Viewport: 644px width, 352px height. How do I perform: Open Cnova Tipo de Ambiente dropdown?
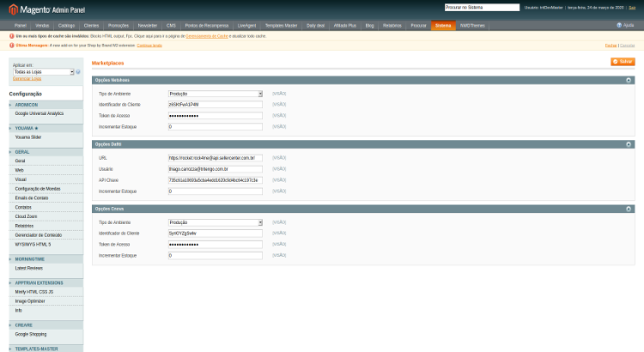coord(216,222)
